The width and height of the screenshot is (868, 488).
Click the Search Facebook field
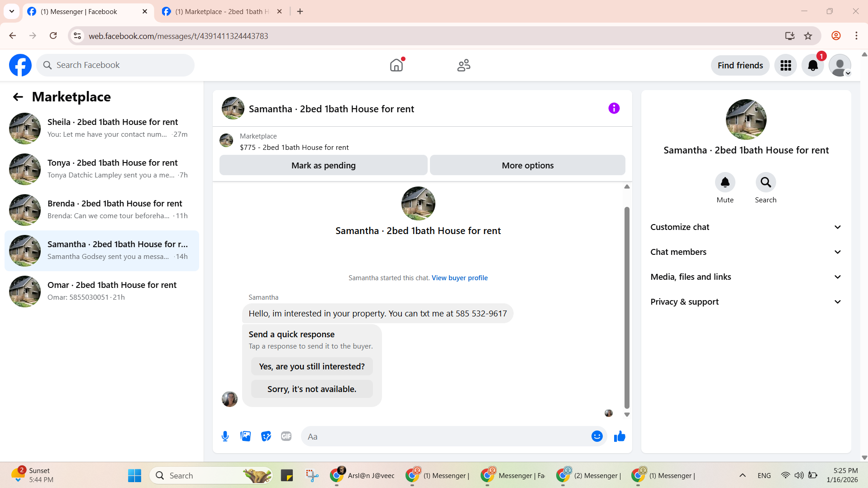[115, 65]
